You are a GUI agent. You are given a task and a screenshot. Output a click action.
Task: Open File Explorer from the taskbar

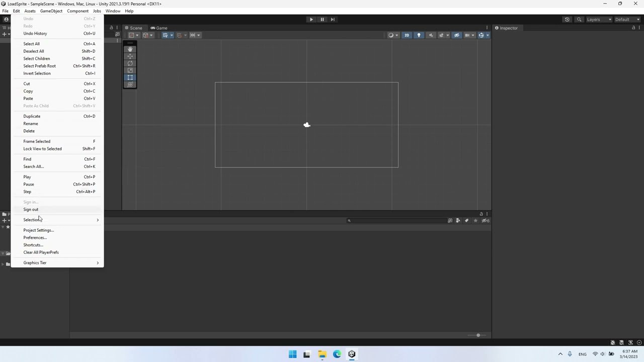pyautogui.click(x=322, y=354)
